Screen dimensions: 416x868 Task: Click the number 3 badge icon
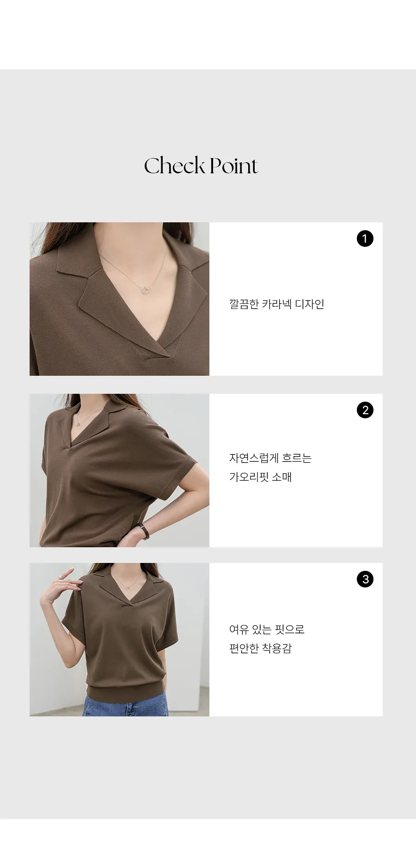[365, 579]
